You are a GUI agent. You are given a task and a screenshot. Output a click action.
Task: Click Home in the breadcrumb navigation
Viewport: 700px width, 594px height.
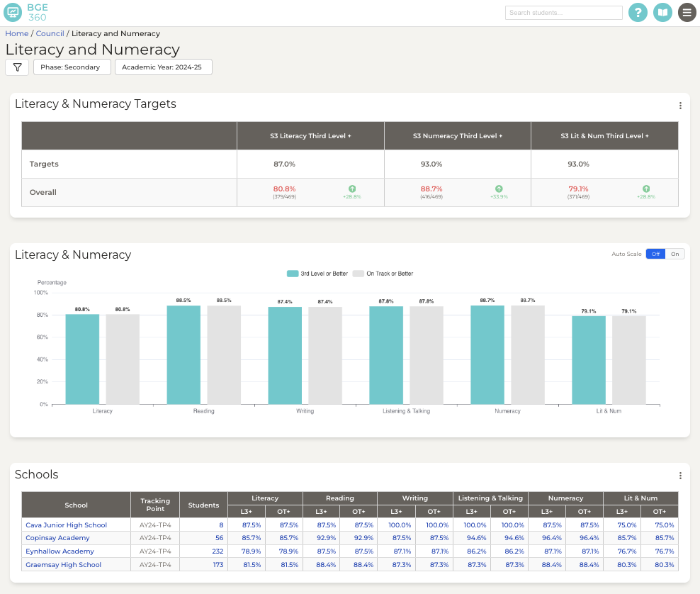(x=16, y=33)
